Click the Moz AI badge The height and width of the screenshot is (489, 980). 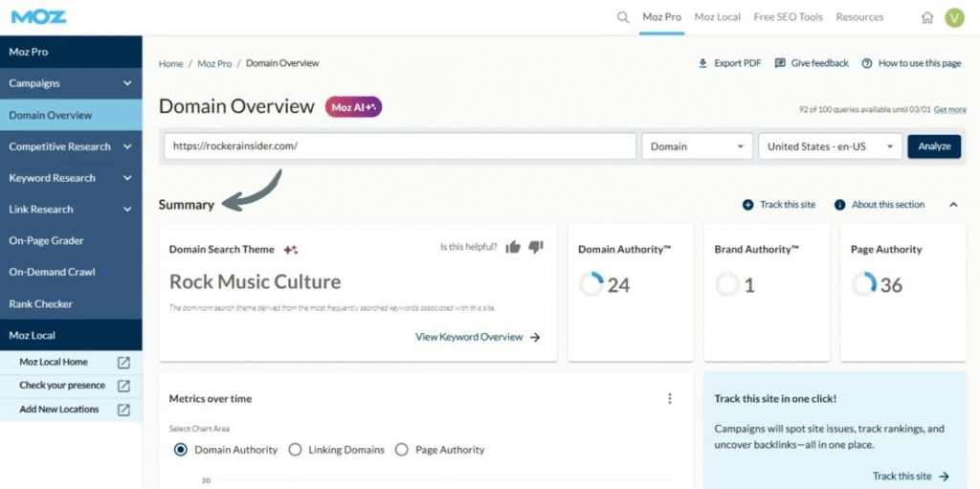click(353, 107)
